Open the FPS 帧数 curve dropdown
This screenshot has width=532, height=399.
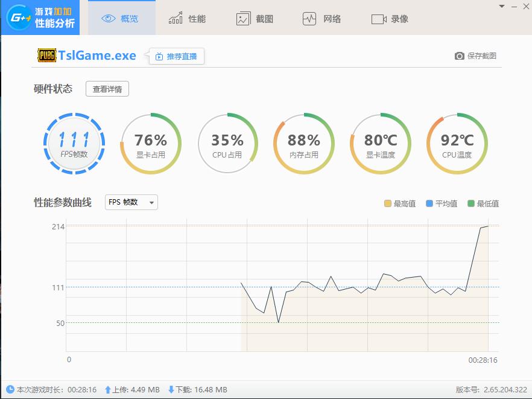(x=130, y=202)
